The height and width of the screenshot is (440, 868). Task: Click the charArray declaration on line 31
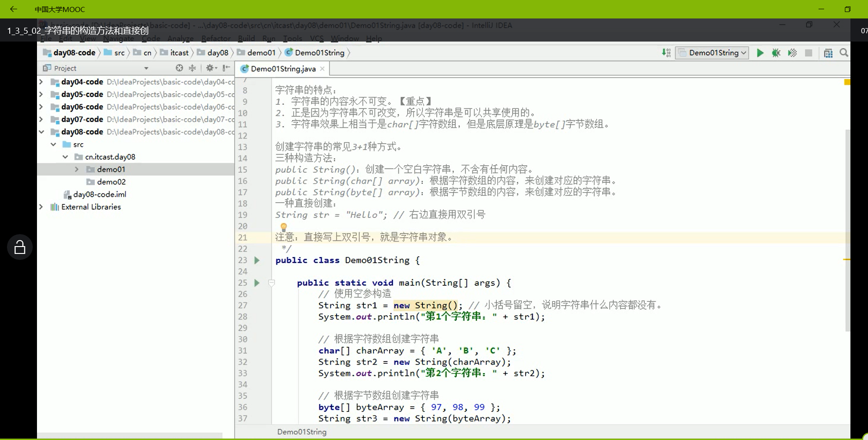pyautogui.click(x=380, y=350)
